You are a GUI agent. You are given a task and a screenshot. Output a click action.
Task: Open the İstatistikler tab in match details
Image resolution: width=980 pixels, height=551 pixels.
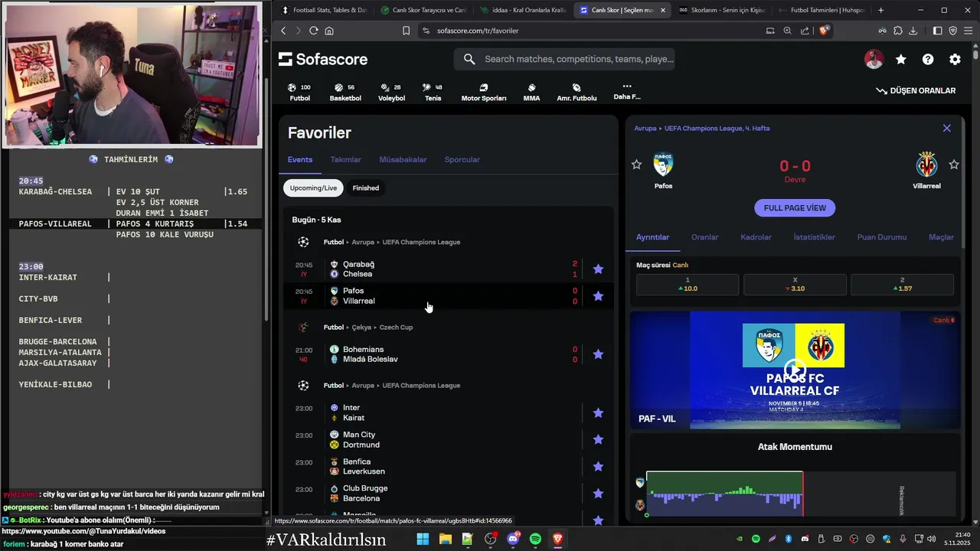pyautogui.click(x=814, y=237)
